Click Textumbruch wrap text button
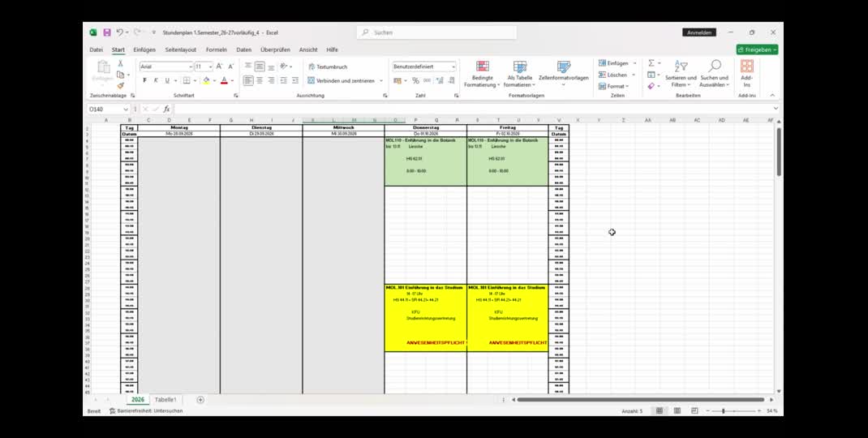This screenshot has width=868, height=438. point(328,67)
